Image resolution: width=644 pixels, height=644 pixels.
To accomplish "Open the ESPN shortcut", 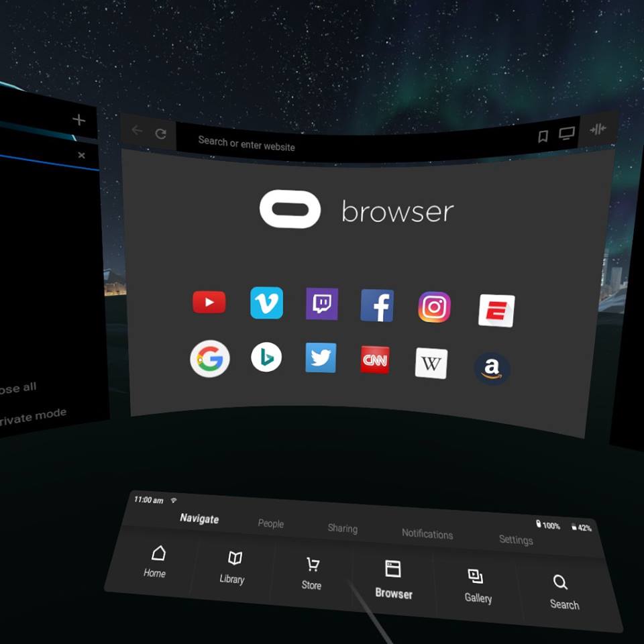I will coord(496,311).
